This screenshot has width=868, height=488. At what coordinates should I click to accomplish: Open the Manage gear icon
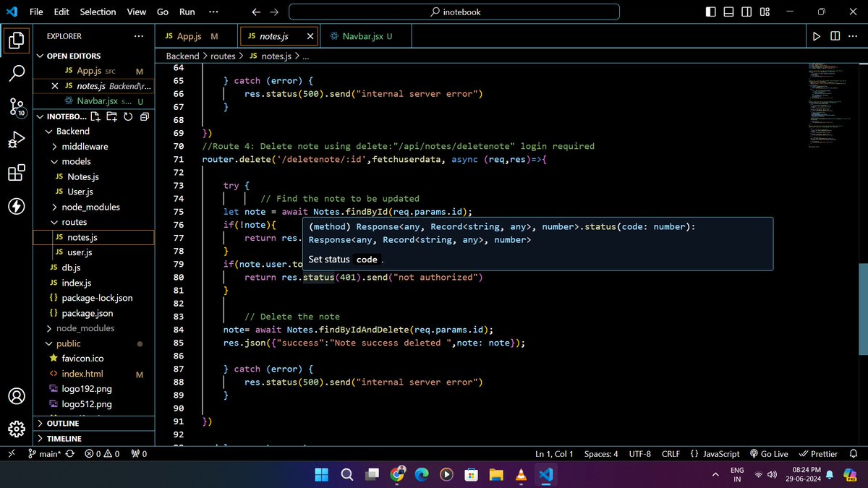16,429
